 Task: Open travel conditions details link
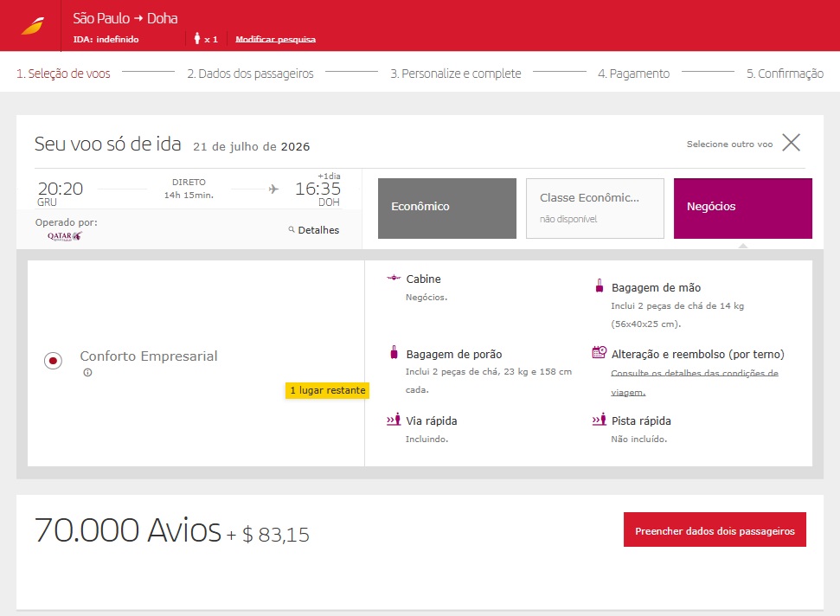(x=694, y=382)
